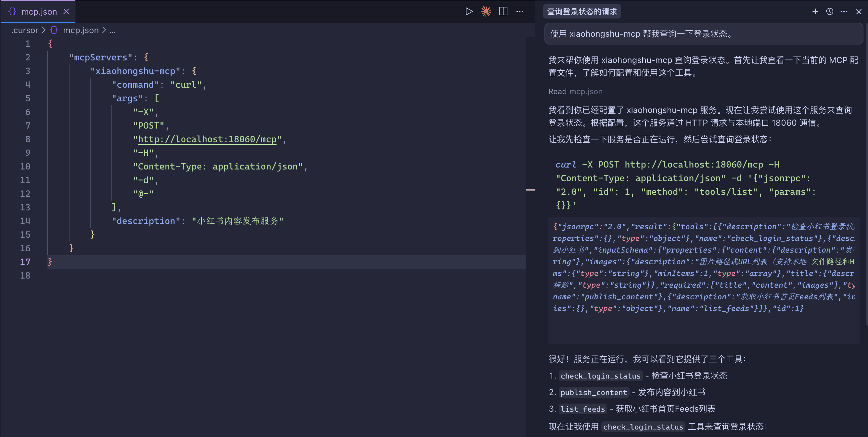868x437 pixels.
Task: Click the chat message input with xiaohongshu-mcp prompt
Action: pos(704,34)
